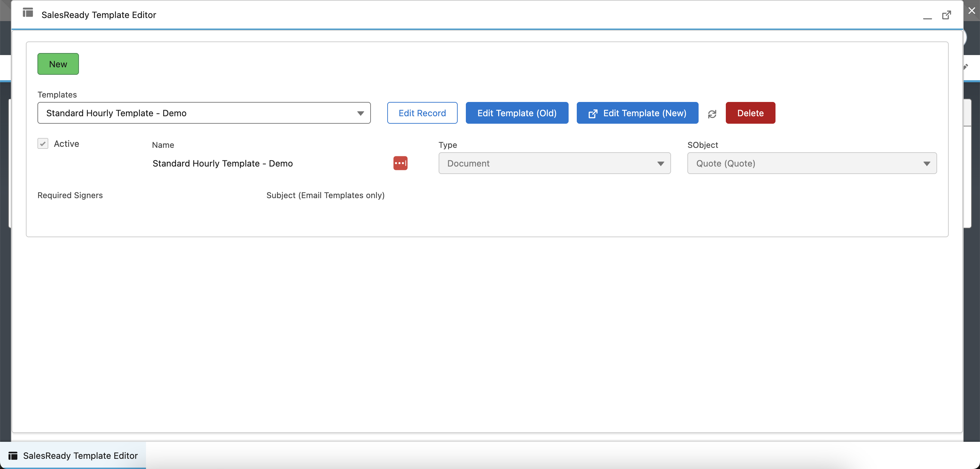This screenshot has height=469, width=980.
Task: Minimize the SalesReady Template Editor panel
Action: click(x=927, y=16)
